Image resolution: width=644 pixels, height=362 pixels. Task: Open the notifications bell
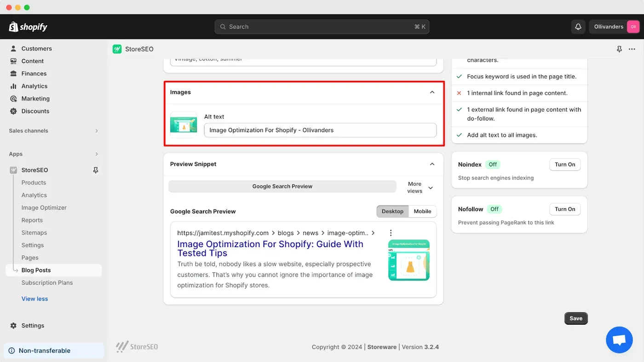578,27
